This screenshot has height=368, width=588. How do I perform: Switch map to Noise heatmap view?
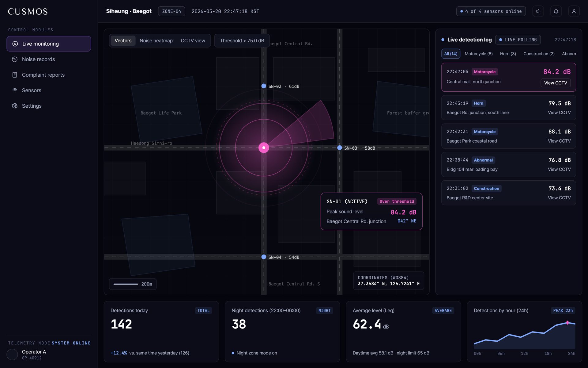[156, 41]
